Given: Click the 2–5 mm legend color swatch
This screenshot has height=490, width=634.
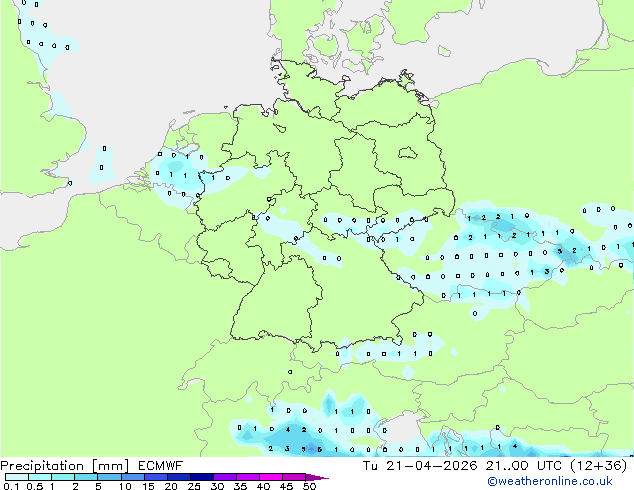Looking at the screenshot, I should pos(86,477).
